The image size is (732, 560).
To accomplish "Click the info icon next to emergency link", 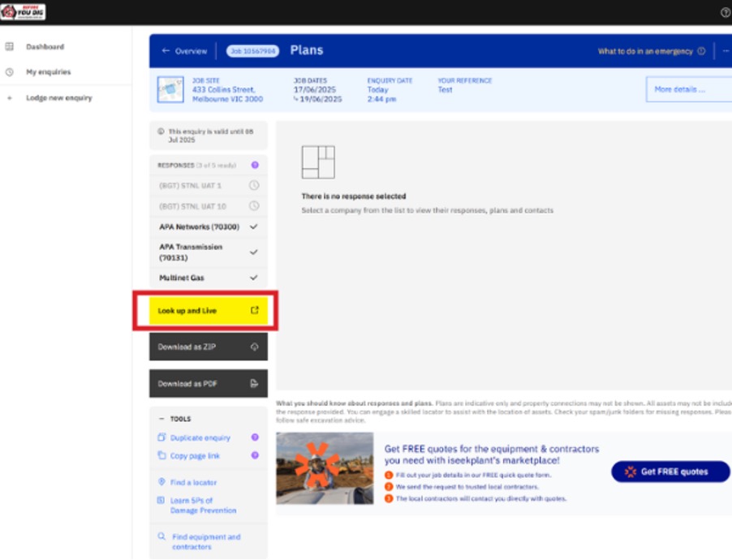I will point(701,51).
